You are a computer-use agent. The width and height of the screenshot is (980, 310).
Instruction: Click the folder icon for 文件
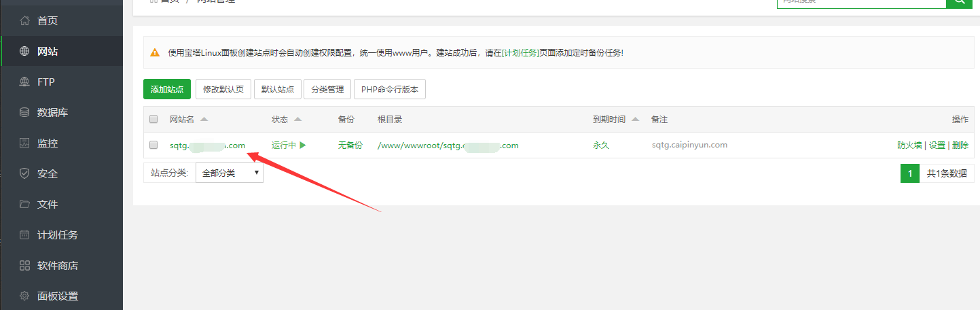[24, 205]
